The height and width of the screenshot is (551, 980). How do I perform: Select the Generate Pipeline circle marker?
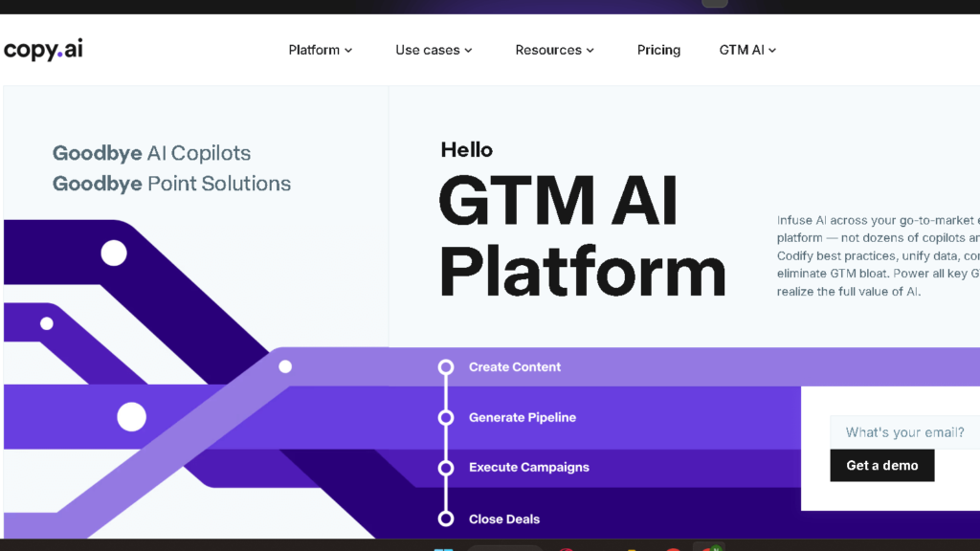(x=446, y=417)
